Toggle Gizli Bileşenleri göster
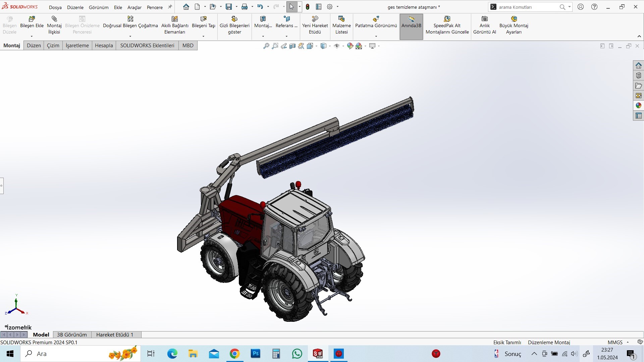This screenshot has width=644, height=362. pyautogui.click(x=234, y=25)
